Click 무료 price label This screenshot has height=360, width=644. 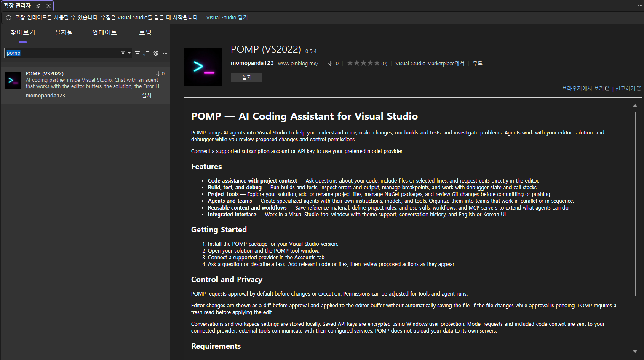(x=478, y=63)
